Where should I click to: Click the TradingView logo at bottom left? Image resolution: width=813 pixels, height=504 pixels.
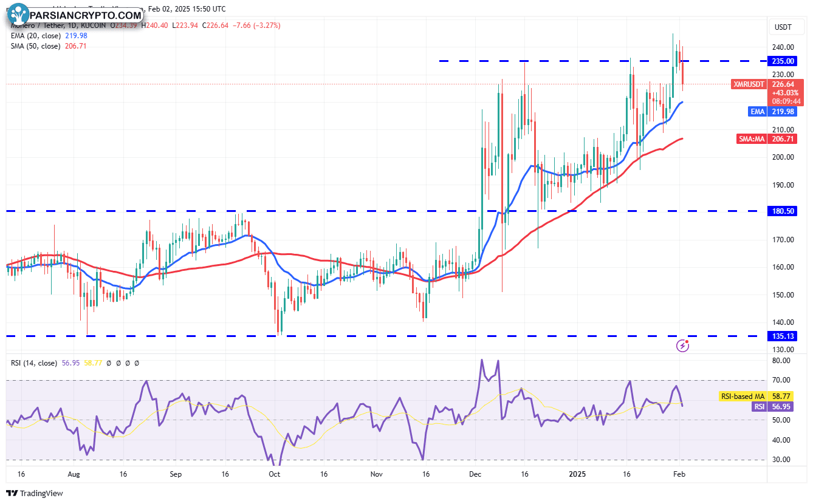[35, 494]
